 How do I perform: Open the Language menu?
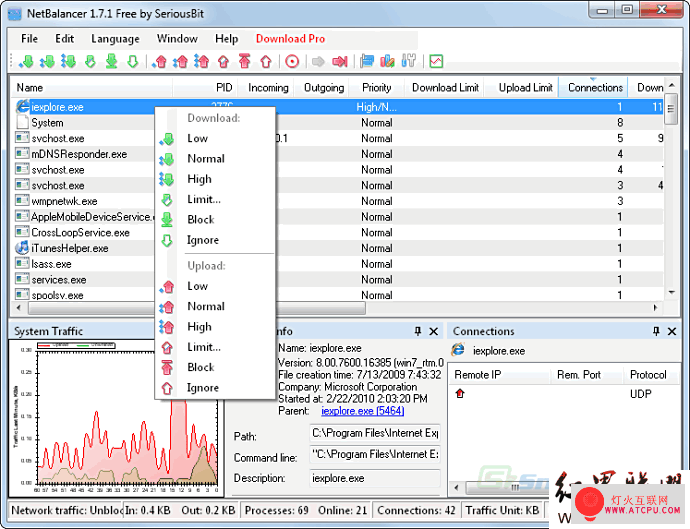pyautogui.click(x=115, y=39)
